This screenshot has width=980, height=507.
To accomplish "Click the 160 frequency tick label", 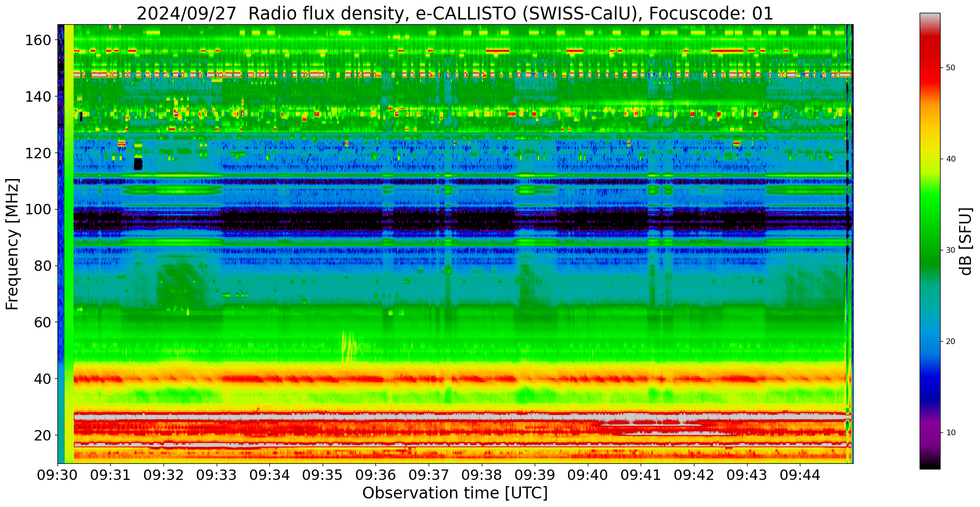I will 38,40.
